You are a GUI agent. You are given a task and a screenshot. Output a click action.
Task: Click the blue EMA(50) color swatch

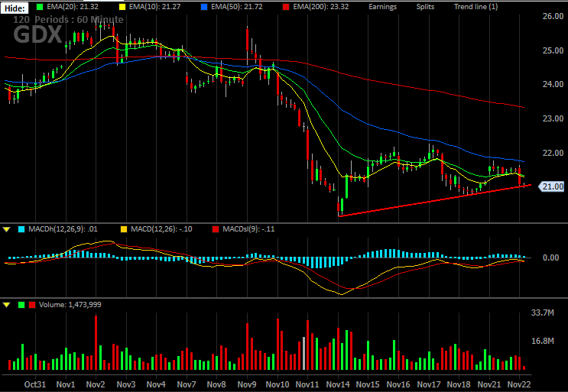pyautogui.click(x=204, y=7)
